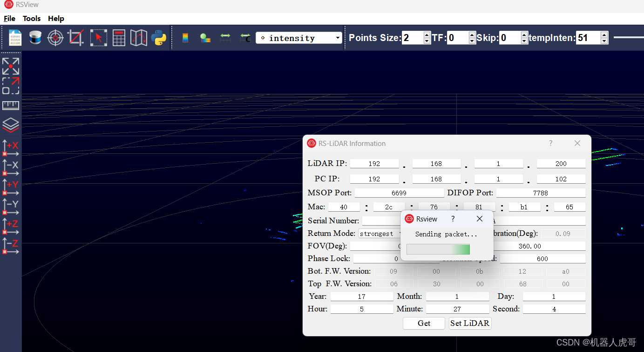
Task: Open the File menu
Action: click(9, 19)
